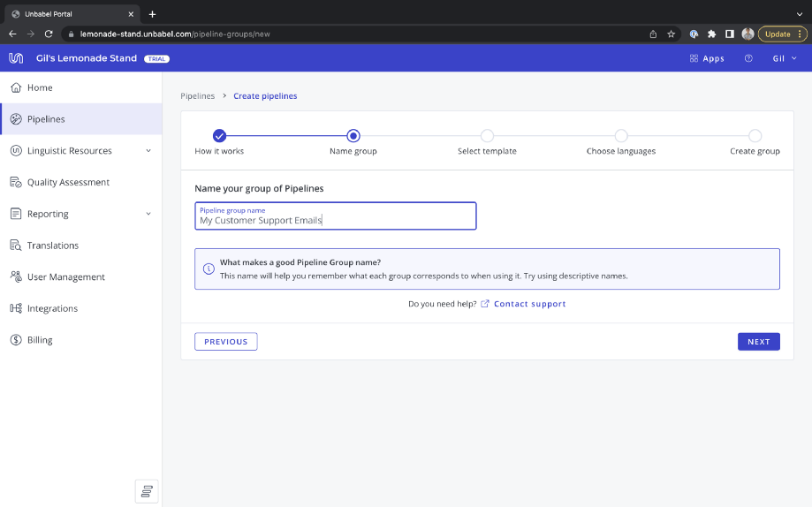
Task: Click the Unbabel logo icon
Action: (16, 58)
